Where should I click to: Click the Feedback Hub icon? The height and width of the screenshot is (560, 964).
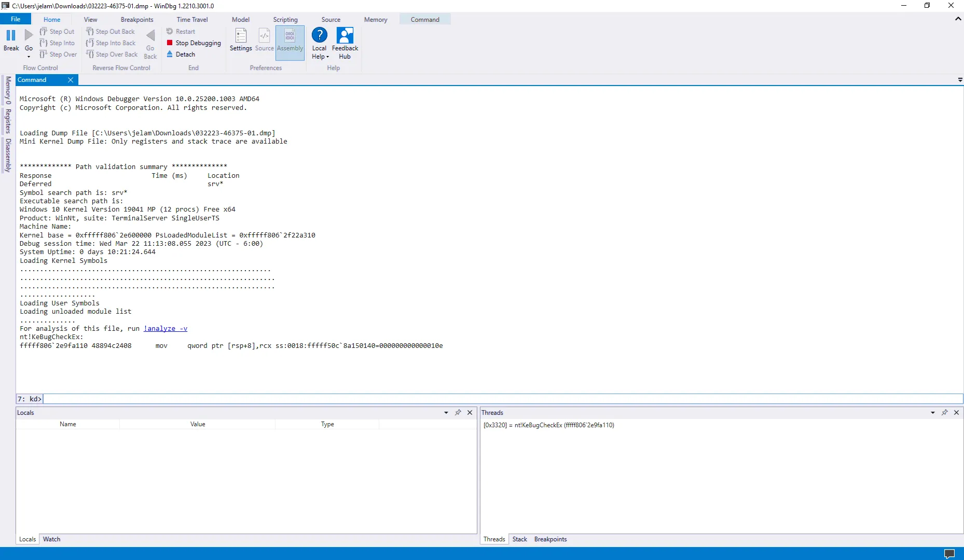click(x=345, y=36)
